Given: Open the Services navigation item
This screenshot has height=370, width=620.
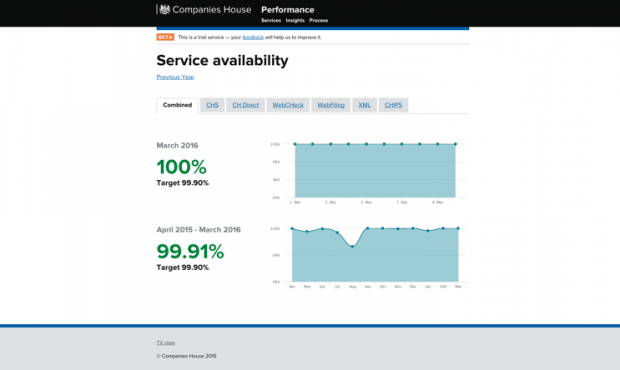Looking at the screenshot, I should [x=271, y=21].
